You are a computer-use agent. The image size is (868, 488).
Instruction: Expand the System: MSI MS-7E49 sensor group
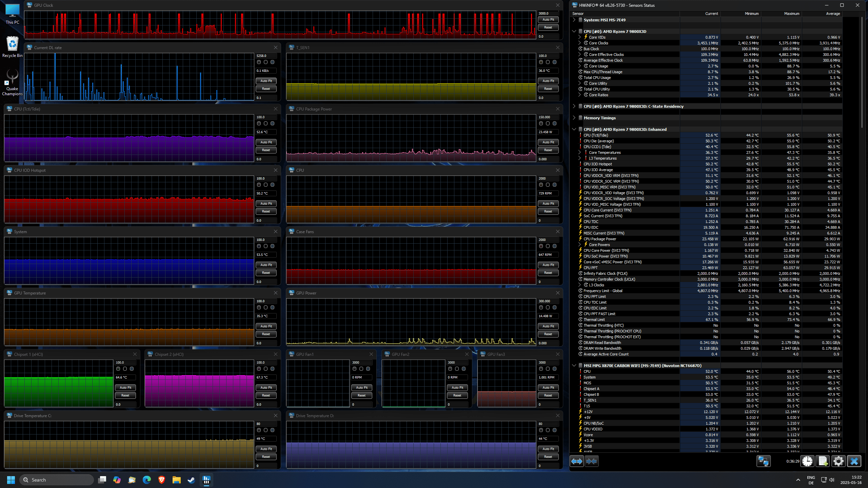click(x=574, y=20)
